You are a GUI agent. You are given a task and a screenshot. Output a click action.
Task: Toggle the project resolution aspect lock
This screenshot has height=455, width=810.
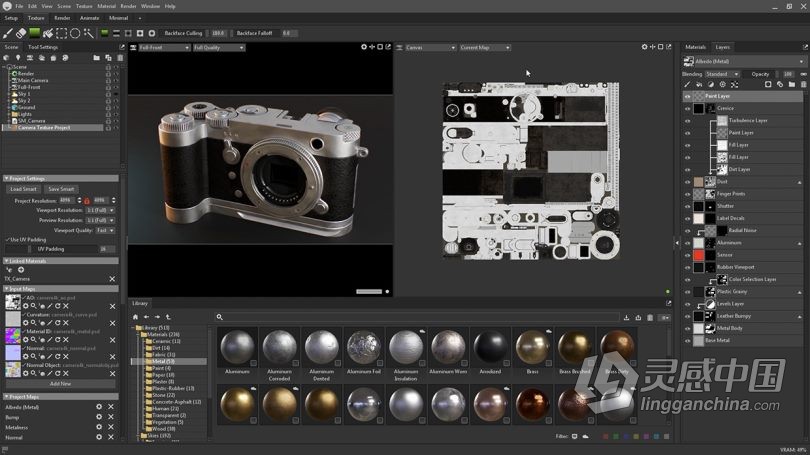click(x=87, y=200)
